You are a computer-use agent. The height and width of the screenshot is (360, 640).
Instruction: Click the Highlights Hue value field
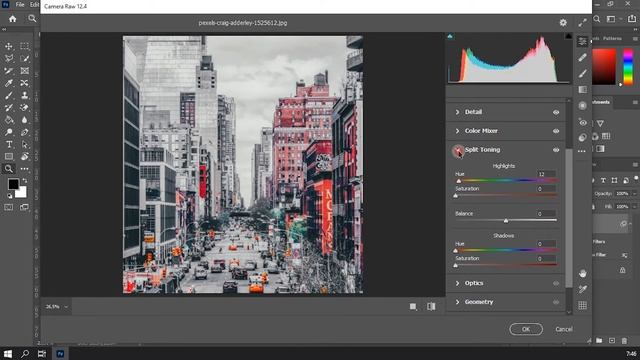click(x=546, y=174)
